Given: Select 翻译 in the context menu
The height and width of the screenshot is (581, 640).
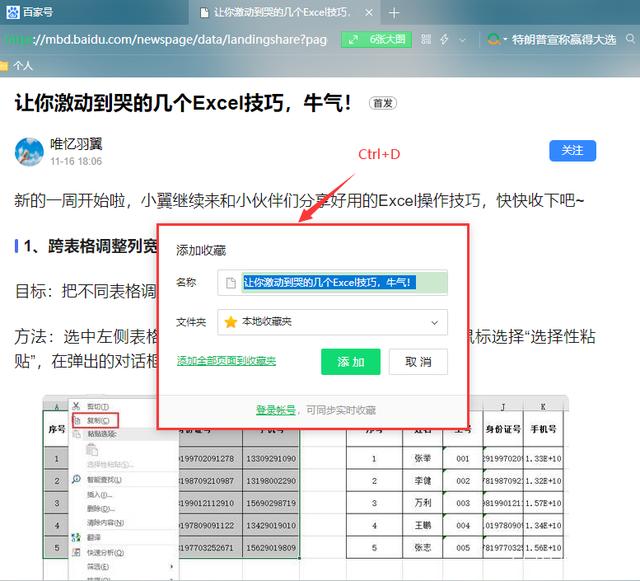Looking at the screenshot, I should (x=93, y=537).
